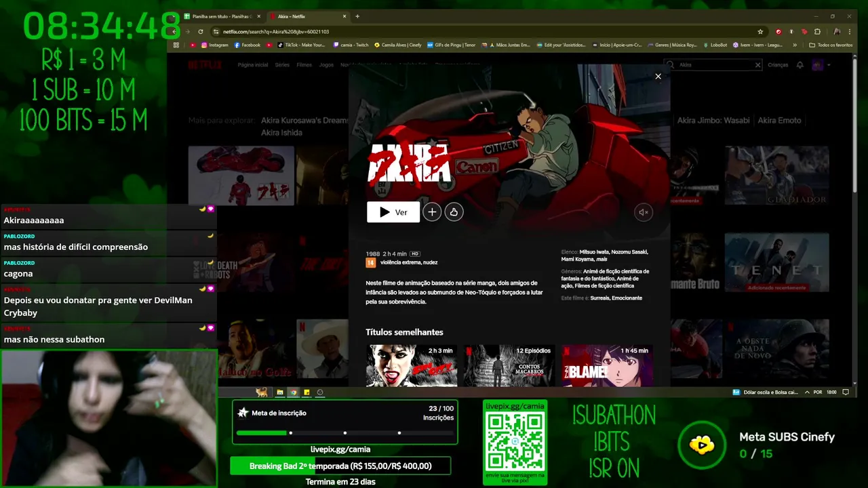Viewport: 868px width, 488px height.
Task: Expand the system tray hidden icons
Action: [x=806, y=392]
